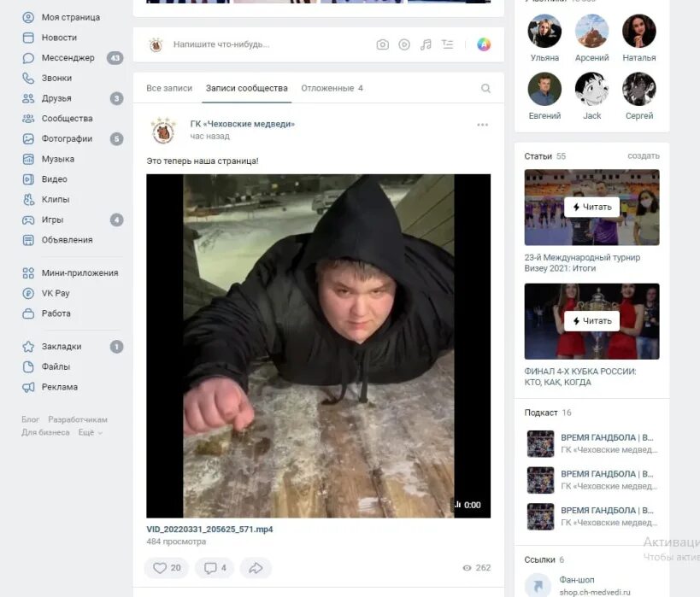
Task: Open article attachment icon in post composer
Action: point(447,44)
